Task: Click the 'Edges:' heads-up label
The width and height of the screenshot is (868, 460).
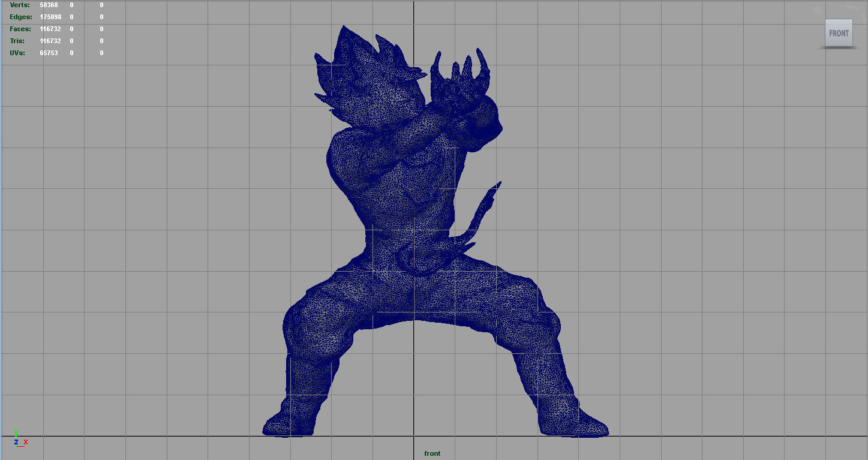Action: (x=21, y=17)
